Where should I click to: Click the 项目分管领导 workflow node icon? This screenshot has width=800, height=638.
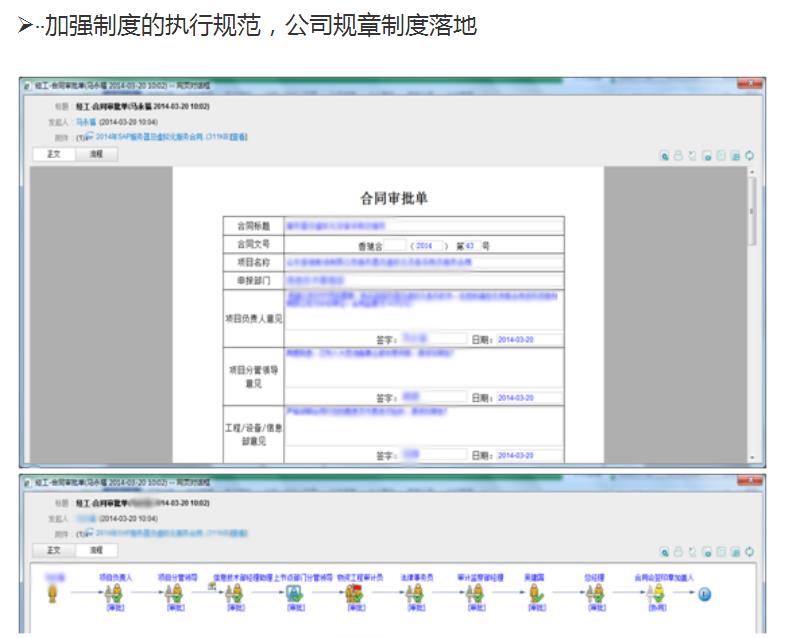pos(176,593)
